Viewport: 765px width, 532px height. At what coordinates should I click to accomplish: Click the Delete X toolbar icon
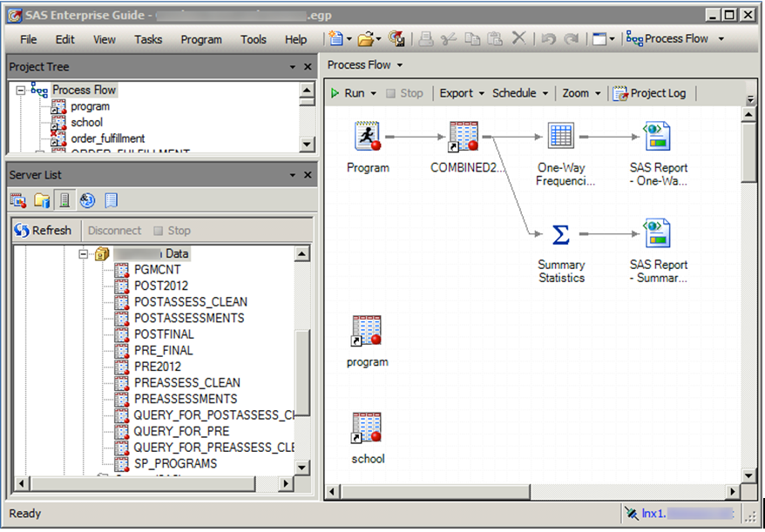(x=519, y=38)
